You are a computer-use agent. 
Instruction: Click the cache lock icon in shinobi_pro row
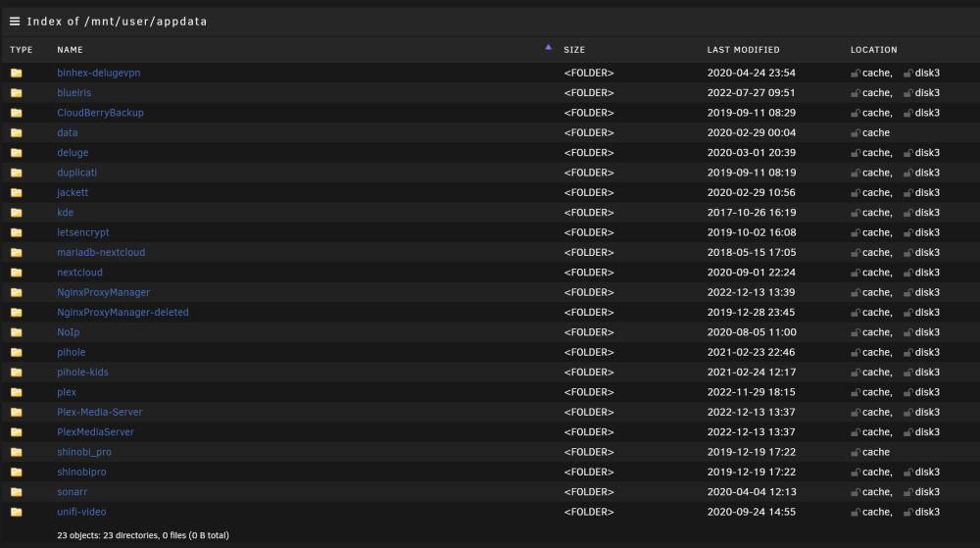point(855,452)
